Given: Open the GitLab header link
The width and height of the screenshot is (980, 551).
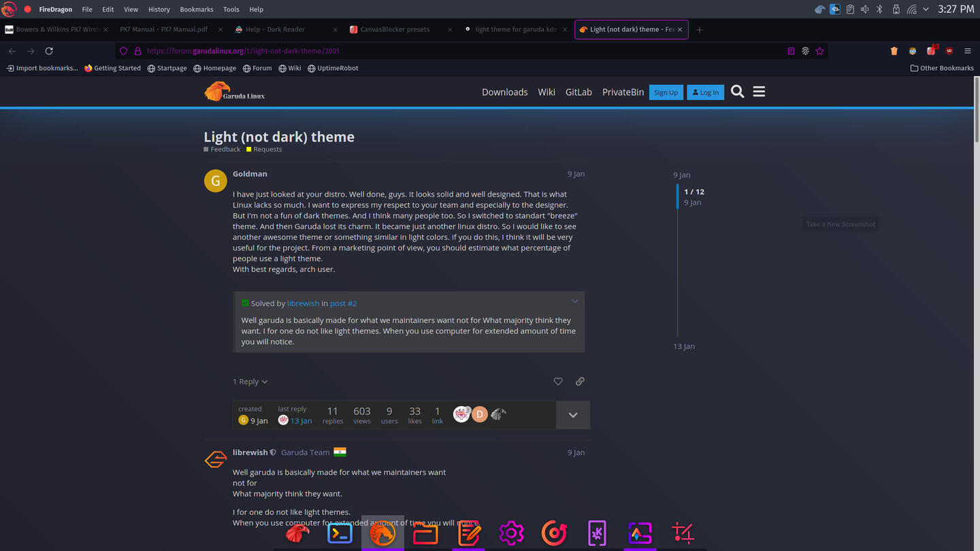Looking at the screenshot, I should [x=578, y=92].
